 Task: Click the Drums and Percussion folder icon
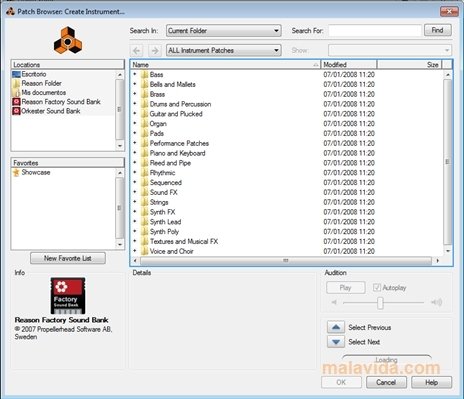click(x=144, y=104)
